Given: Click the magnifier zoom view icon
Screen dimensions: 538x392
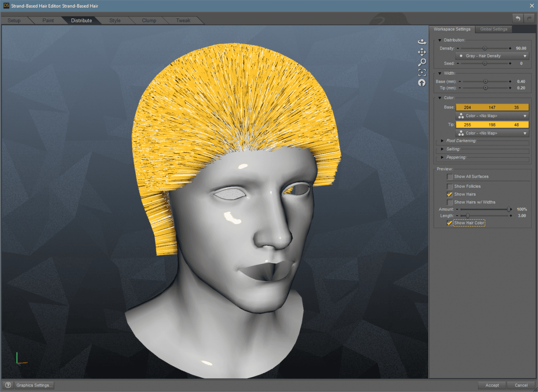Looking at the screenshot, I should [x=422, y=63].
